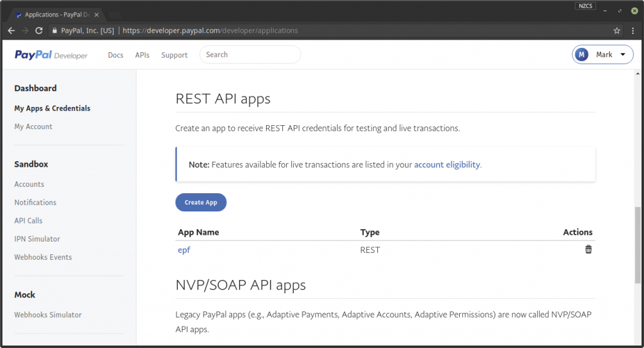The height and width of the screenshot is (348, 644).
Task: Focus the Search input field
Action: click(x=250, y=55)
